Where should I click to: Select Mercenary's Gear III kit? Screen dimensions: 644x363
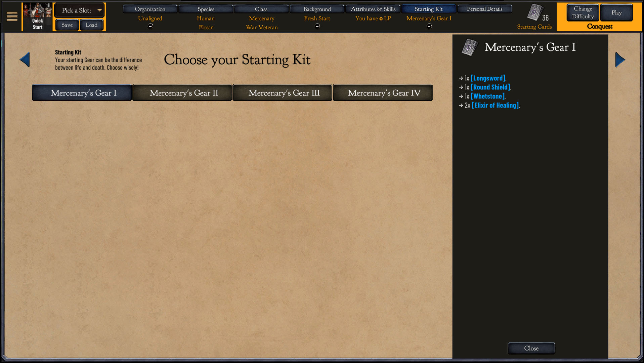(x=282, y=93)
